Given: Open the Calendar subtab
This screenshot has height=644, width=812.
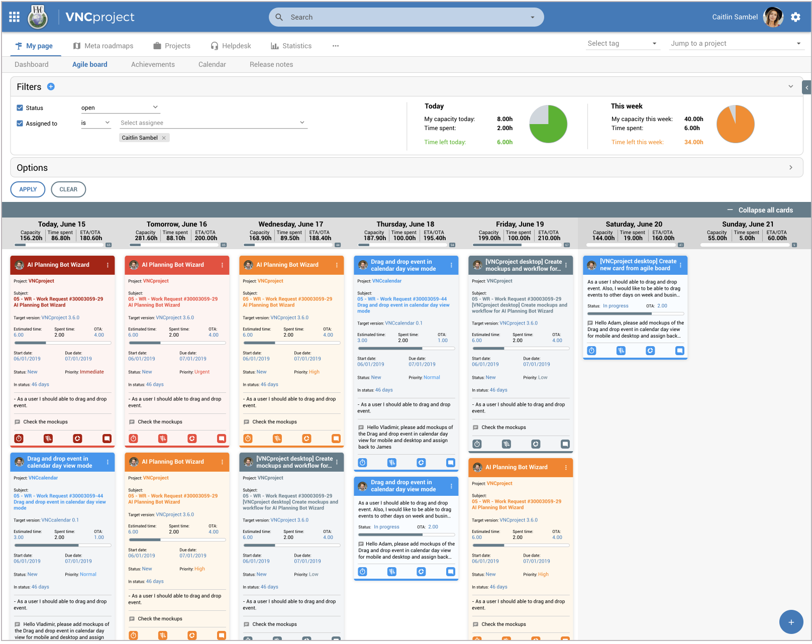Looking at the screenshot, I should click(x=212, y=64).
